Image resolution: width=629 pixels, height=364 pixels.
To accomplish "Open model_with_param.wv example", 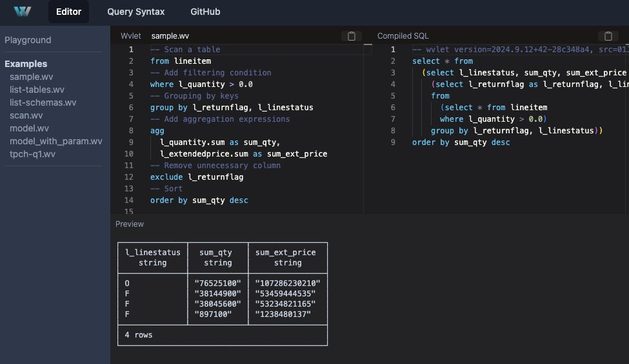I will (x=55, y=141).
